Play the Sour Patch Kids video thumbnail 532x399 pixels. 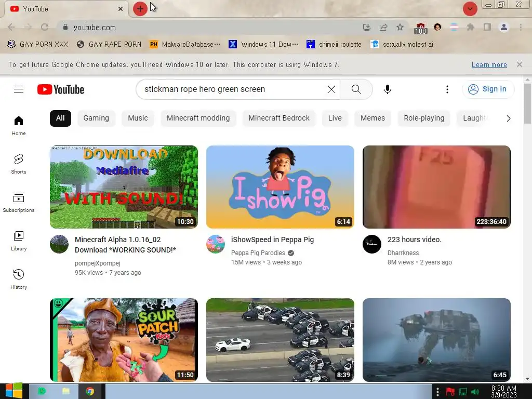tap(124, 340)
